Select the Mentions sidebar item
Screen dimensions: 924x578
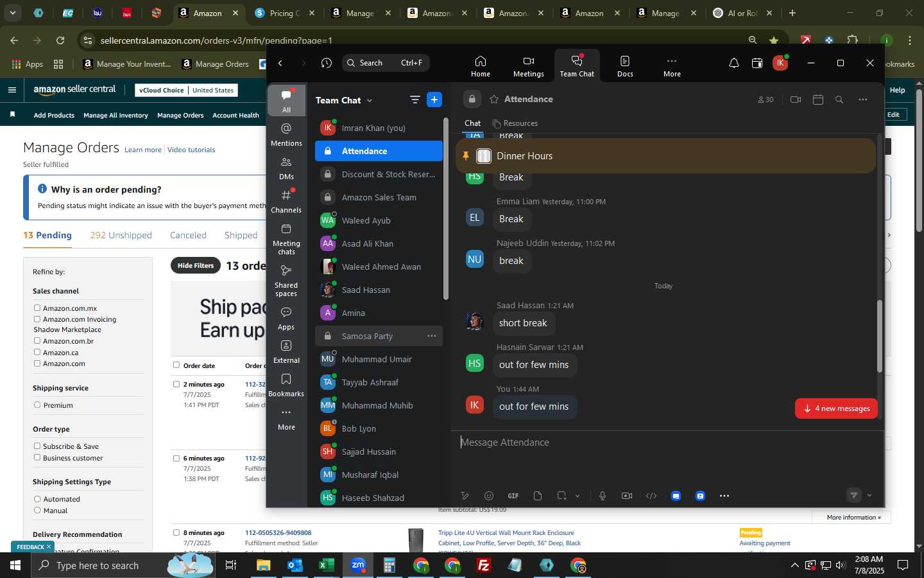click(x=286, y=135)
